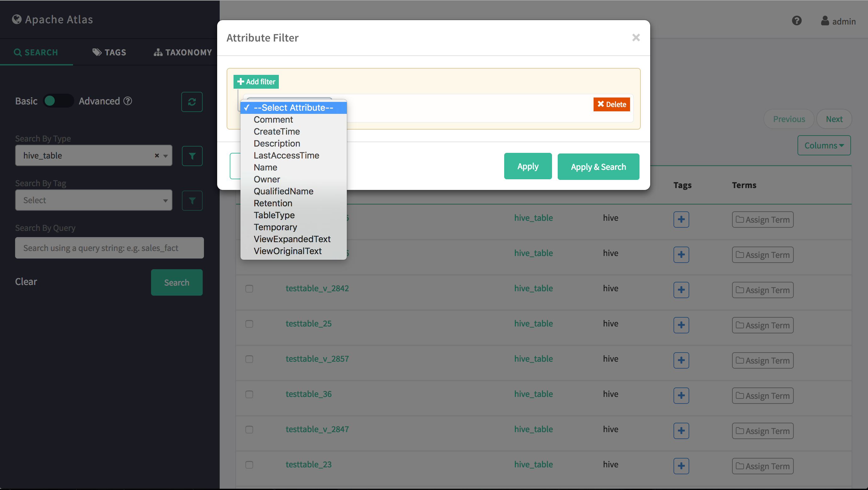Click inside the Search By Query field
The width and height of the screenshot is (868, 490).
[x=109, y=248]
